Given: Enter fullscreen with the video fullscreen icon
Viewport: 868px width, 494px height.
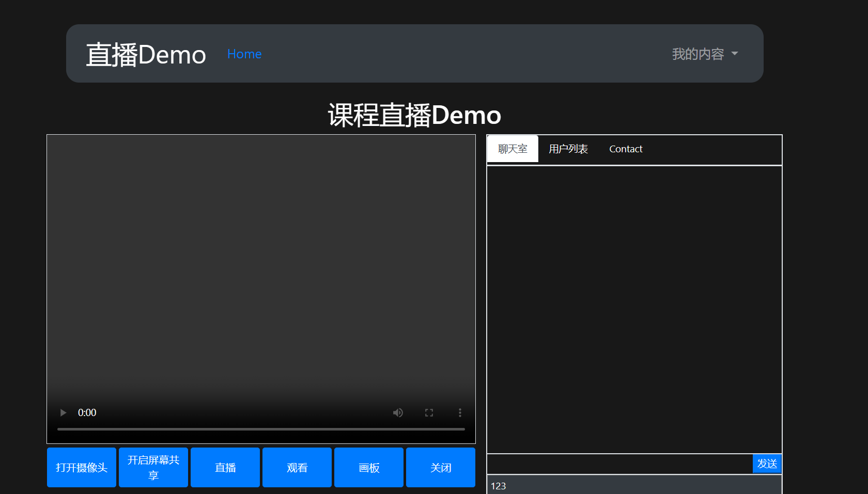Looking at the screenshot, I should pyautogui.click(x=429, y=412).
